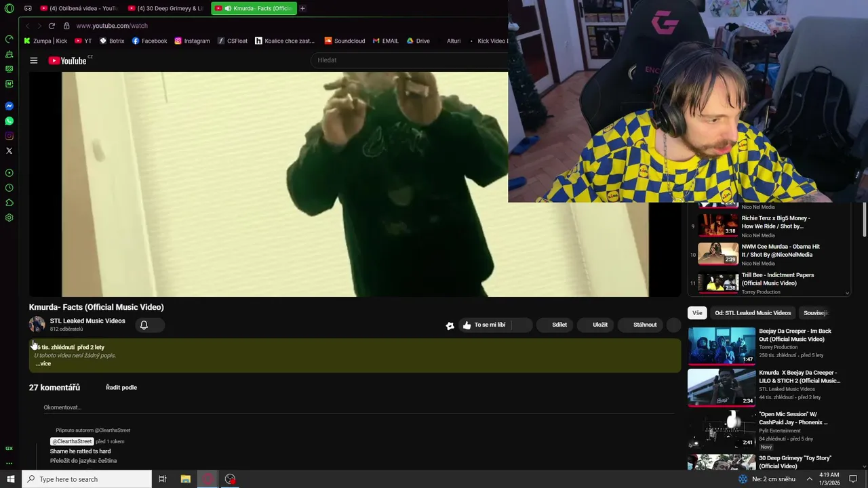Open sidebar history clock icon
This screenshot has height=488, width=868.
9,188
